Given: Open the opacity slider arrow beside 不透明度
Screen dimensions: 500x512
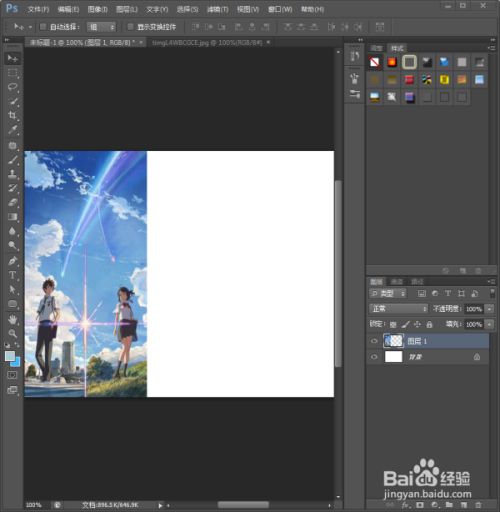Looking at the screenshot, I should coord(489,309).
